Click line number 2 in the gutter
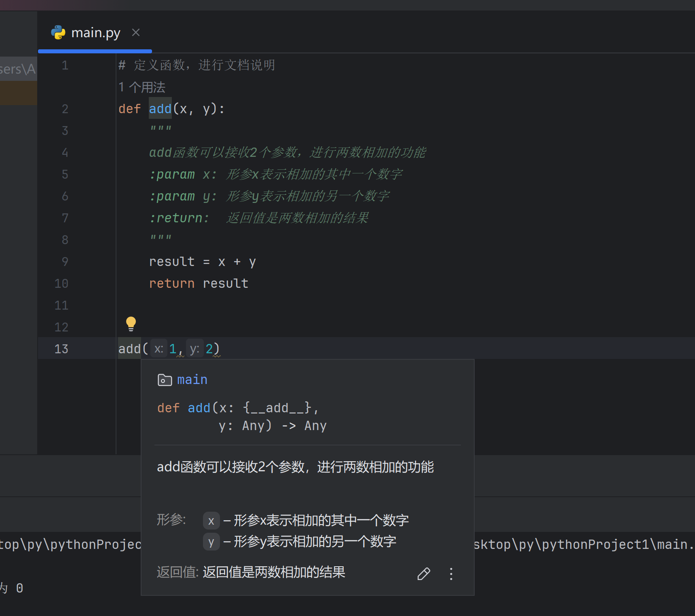 point(65,108)
